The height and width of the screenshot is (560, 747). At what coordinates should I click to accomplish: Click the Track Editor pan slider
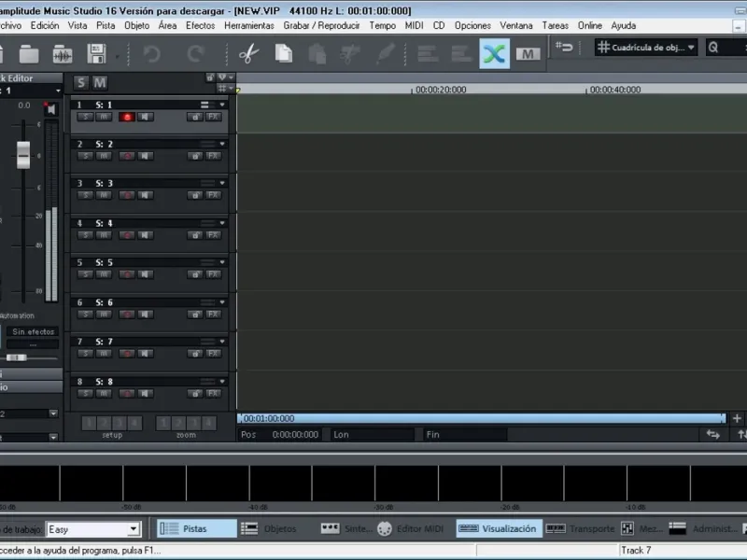(17, 357)
